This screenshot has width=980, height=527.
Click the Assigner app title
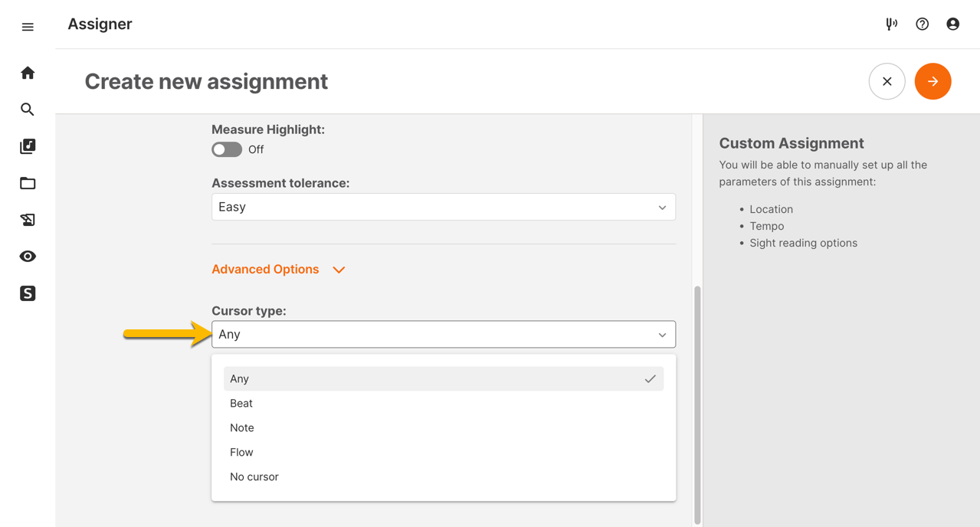tap(100, 25)
